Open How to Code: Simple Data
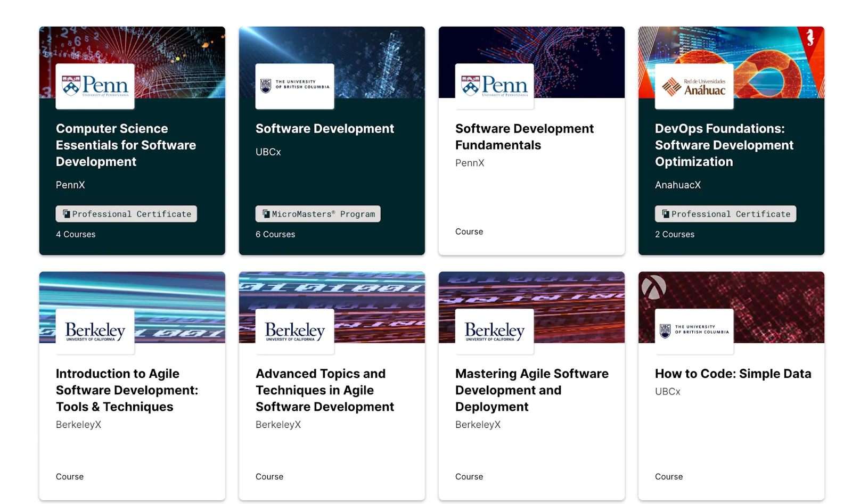The width and height of the screenshot is (852, 504). point(733,374)
